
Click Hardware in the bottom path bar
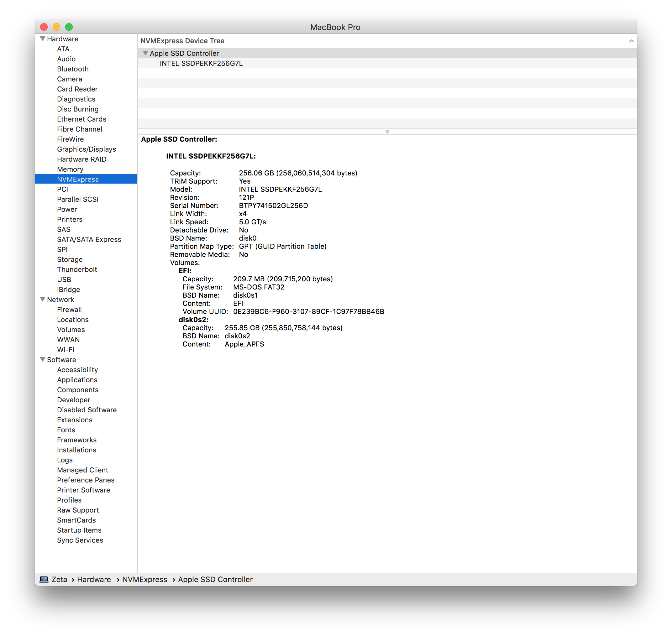tap(94, 579)
